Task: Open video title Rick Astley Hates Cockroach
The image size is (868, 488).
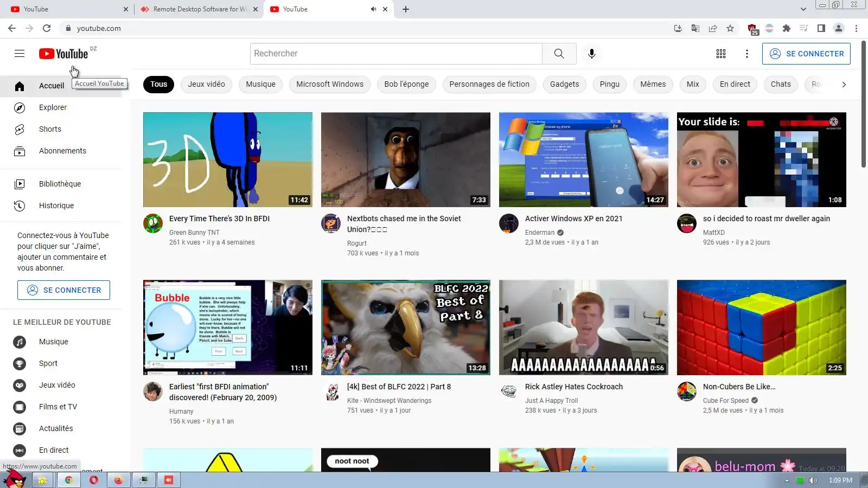Action: click(574, 387)
